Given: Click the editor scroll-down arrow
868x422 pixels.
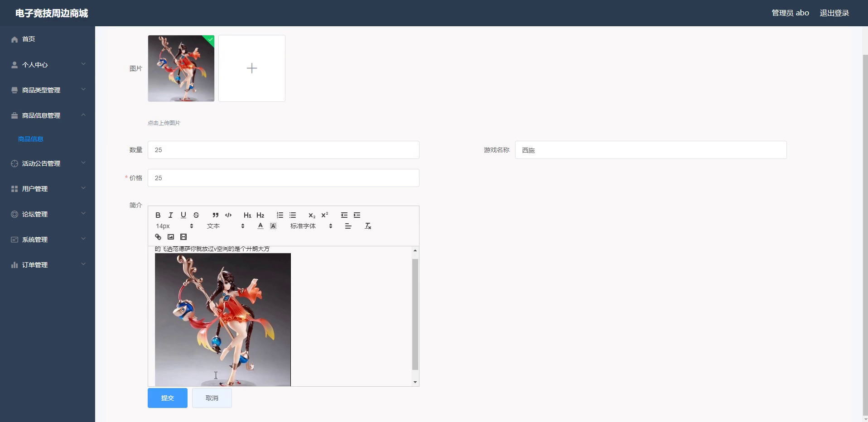Looking at the screenshot, I should coord(415,382).
